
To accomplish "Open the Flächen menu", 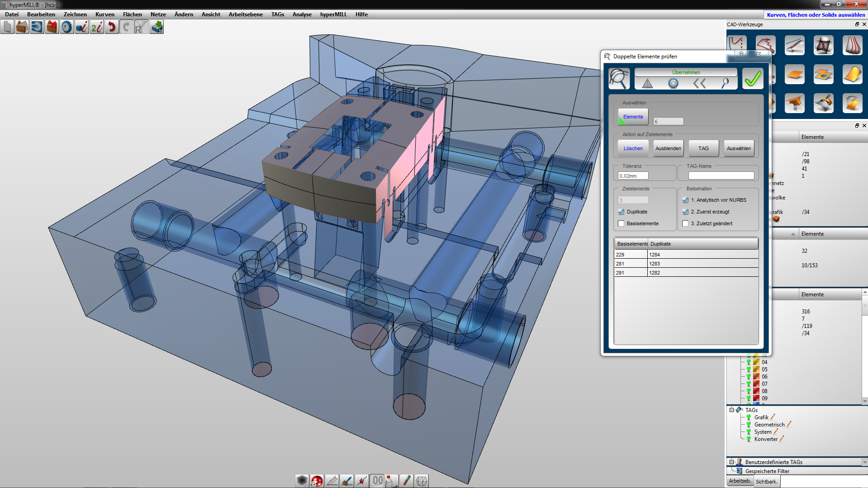I will 132,14.
